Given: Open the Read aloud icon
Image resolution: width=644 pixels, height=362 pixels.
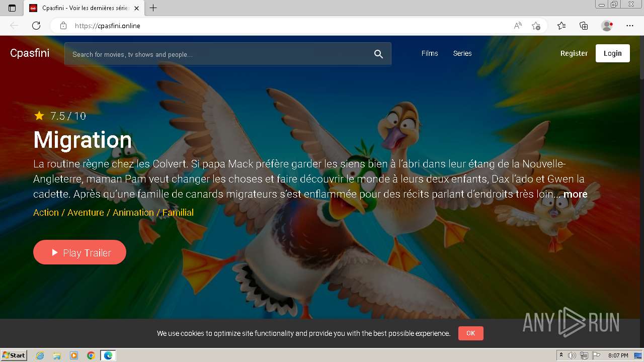Looking at the screenshot, I should [x=518, y=26].
